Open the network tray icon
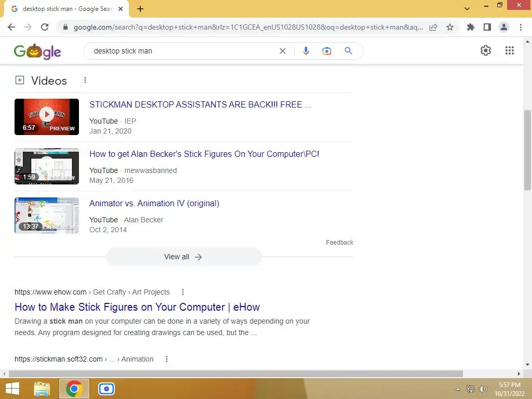532x399 pixels. click(x=471, y=389)
